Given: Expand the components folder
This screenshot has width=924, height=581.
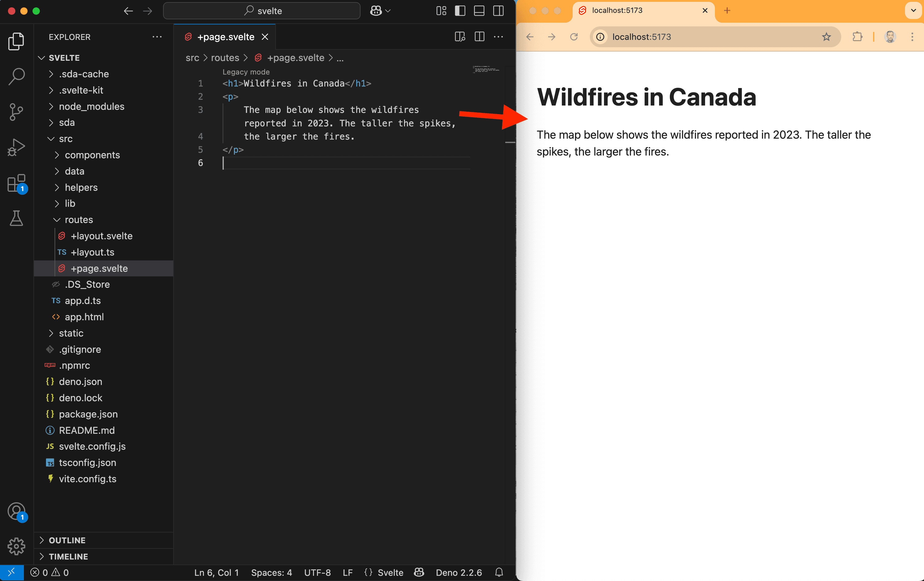Looking at the screenshot, I should [x=93, y=155].
